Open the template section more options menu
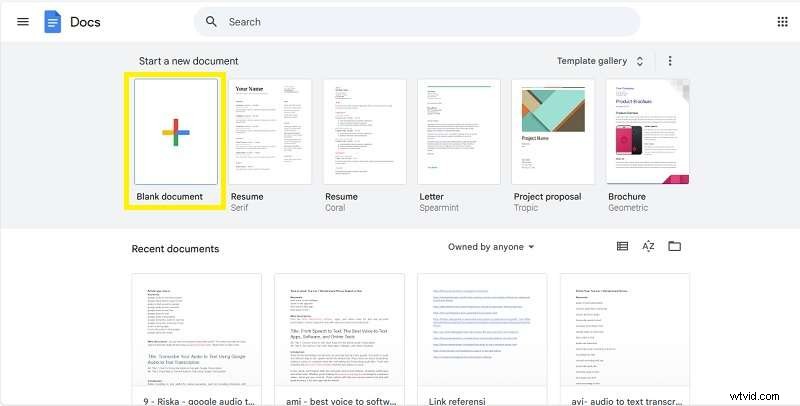Image resolution: width=800 pixels, height=406 pixels. pyautogui.click(x=670, y=61)
